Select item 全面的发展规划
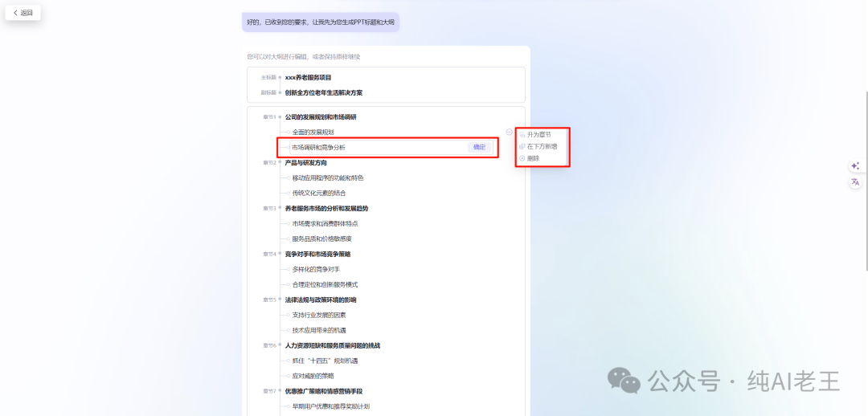868x416 pixels. [x=313, y=133]
